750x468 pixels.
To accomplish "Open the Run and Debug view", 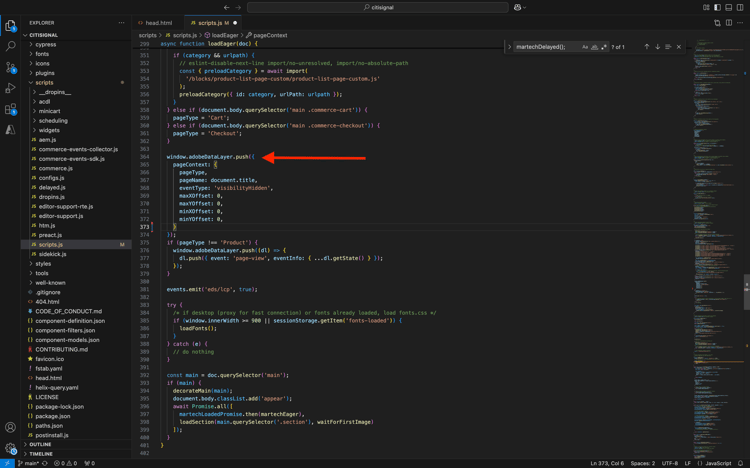I will point(11,88).
